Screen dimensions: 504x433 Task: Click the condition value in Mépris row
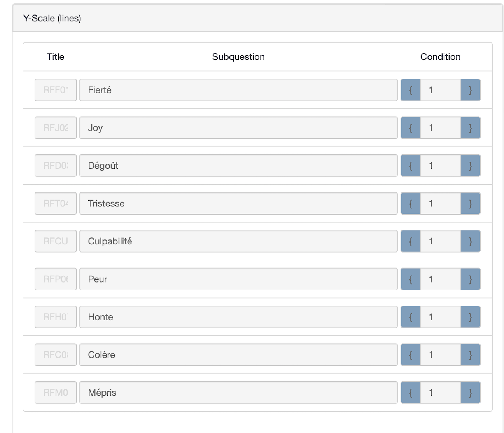(x=440, y=393)
